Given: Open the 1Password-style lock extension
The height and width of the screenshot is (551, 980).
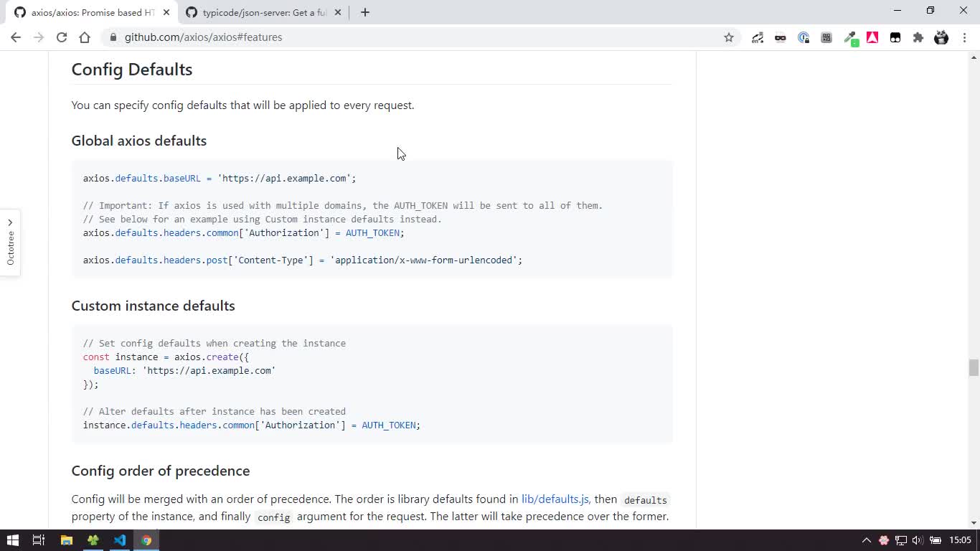Looking at the screenshot, I should click(804, 37).
